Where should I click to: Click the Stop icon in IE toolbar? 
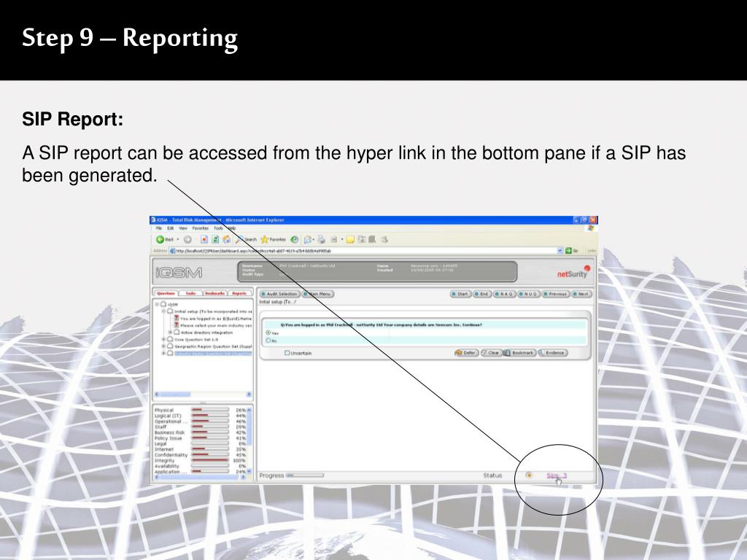pyautogui.click(x=204, y=239)
